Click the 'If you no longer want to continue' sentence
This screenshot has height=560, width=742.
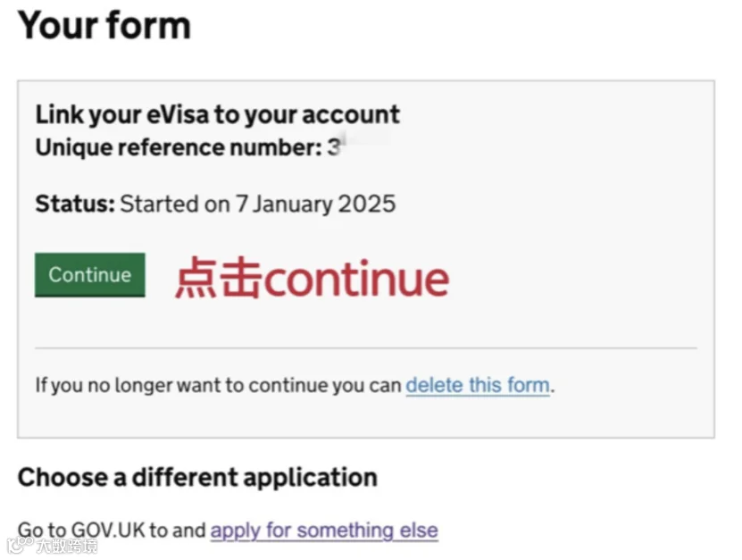[218, 385]
